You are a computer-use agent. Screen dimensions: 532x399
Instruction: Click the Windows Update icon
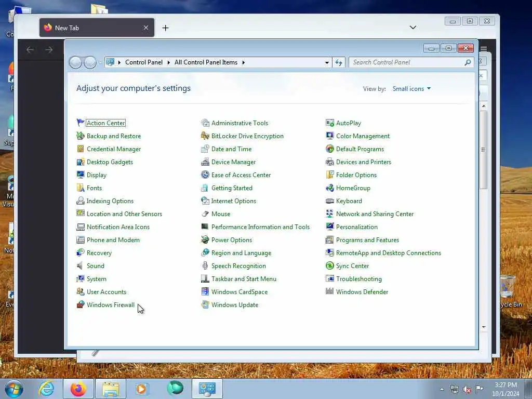(205, 304)
